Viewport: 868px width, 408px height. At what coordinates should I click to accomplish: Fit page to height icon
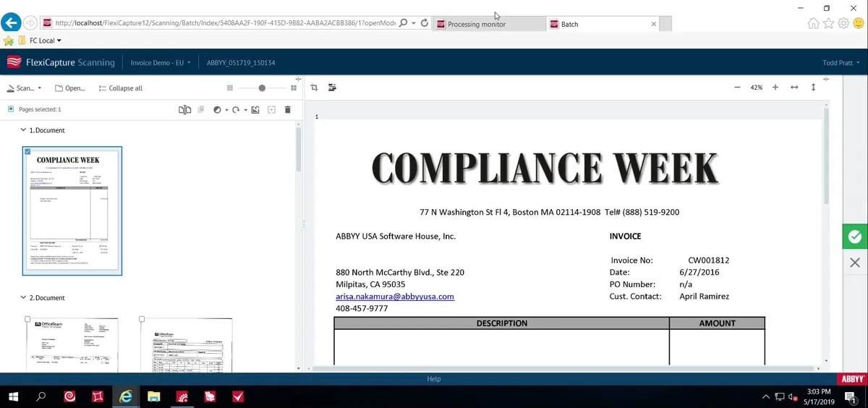tap(813, 87)
